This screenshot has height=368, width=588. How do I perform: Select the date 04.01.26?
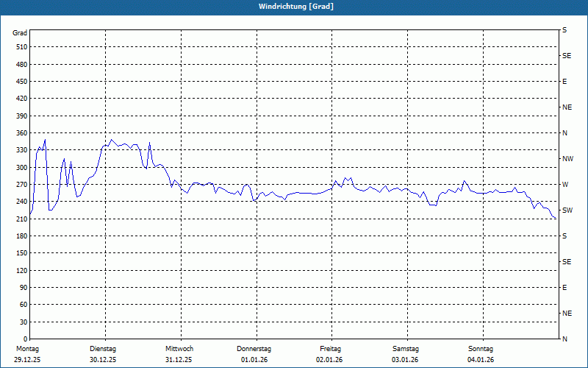481,360
